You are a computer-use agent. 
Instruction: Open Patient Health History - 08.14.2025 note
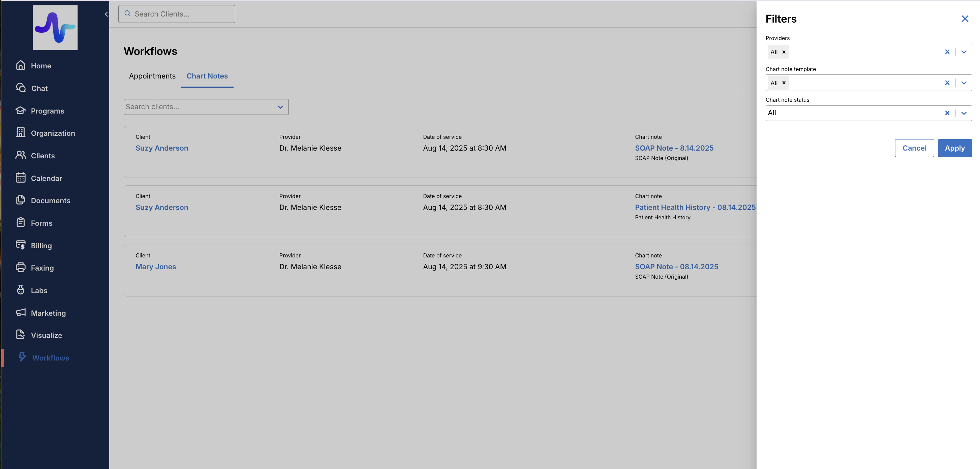[695, 207]
